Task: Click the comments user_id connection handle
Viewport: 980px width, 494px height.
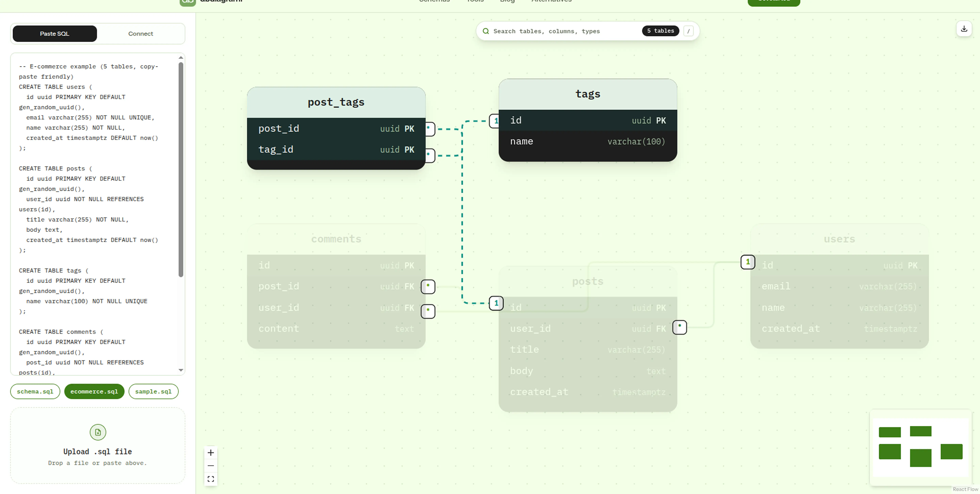Action: [x=428, y=311]
